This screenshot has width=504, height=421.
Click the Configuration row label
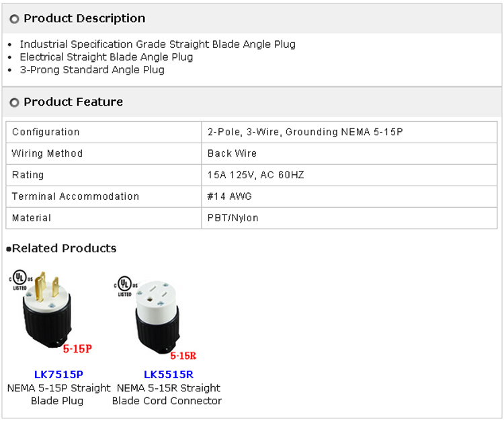(46, 132)
